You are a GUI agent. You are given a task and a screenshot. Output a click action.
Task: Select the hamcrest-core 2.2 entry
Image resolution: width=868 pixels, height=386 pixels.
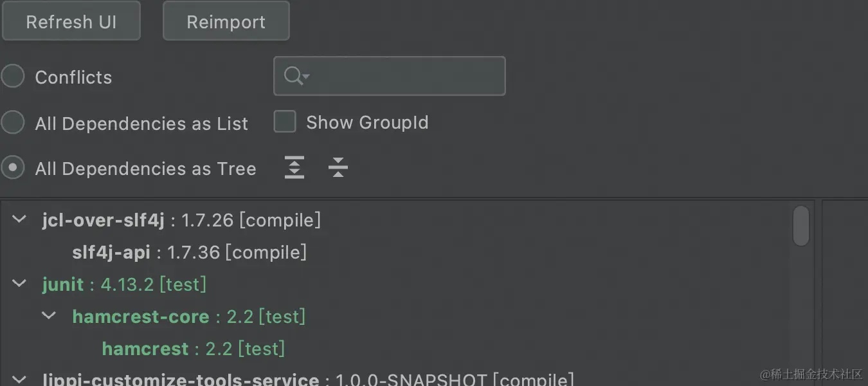click(x=189, y=317)
